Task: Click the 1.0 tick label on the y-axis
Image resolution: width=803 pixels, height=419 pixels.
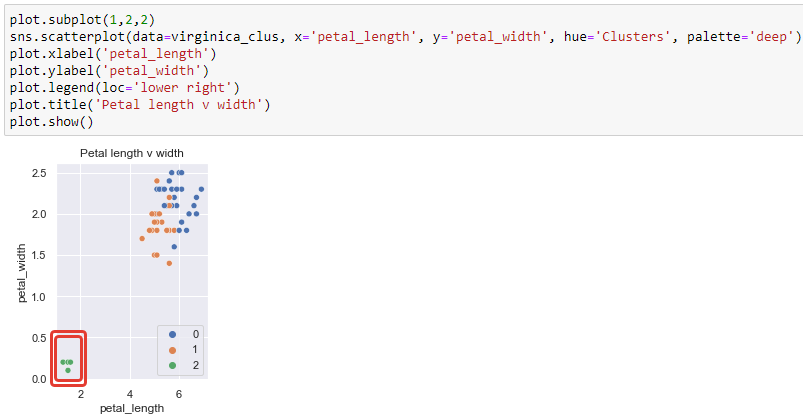Action: [40, 297]
